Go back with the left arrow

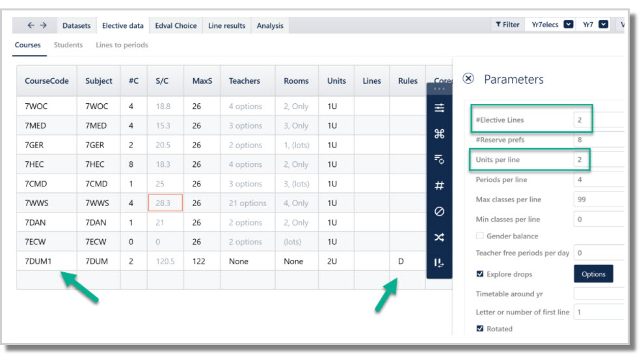(31, 25)
